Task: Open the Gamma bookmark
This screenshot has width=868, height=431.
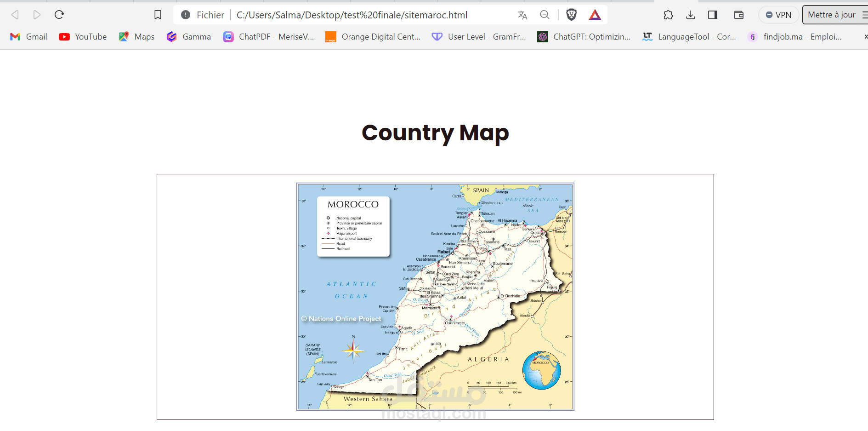Action: point(189,37)
